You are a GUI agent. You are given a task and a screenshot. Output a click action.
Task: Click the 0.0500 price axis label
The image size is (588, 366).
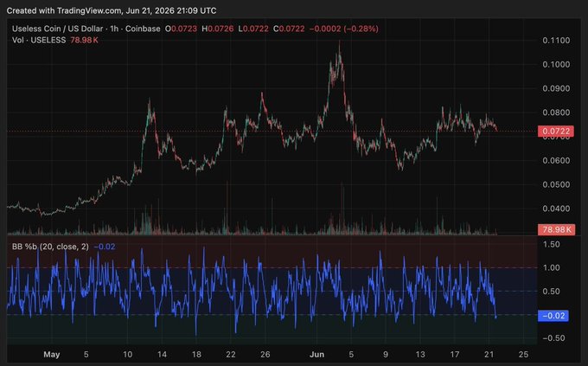(556, 184)
